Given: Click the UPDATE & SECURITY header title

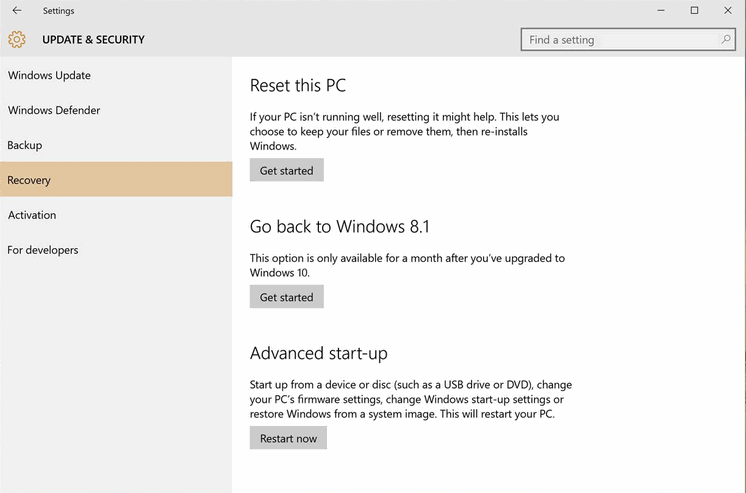Looking at the screenshot, I should (x=93, y=39).
